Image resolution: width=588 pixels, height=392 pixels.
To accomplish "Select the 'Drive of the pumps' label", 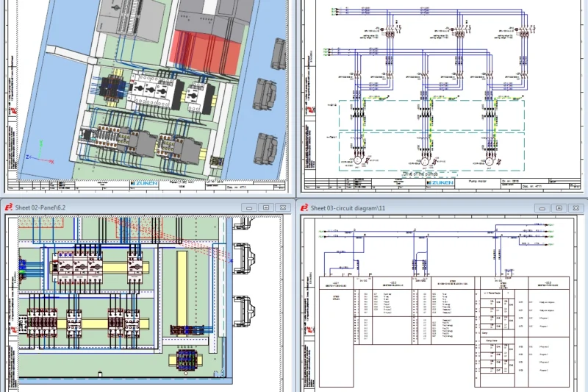I will [x=420, y=174].
